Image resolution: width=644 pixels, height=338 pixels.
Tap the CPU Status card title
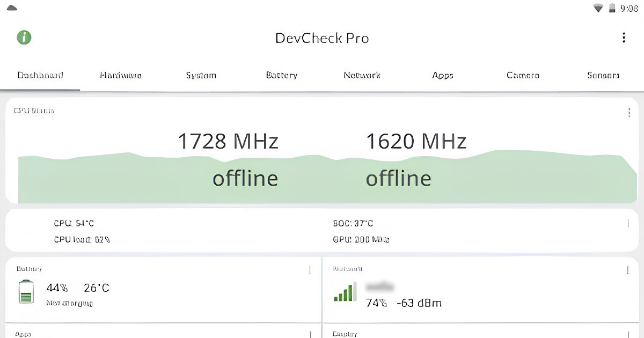tap(34, 111)
